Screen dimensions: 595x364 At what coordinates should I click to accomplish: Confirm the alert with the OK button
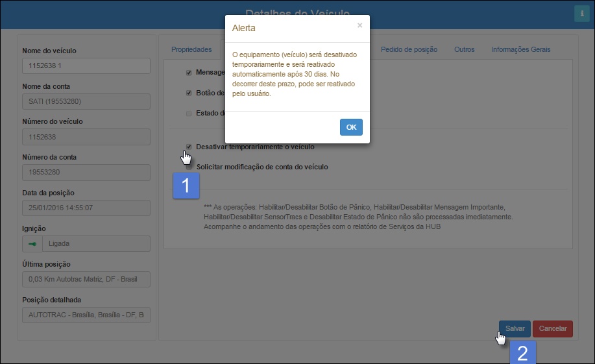tap(351, 127)
